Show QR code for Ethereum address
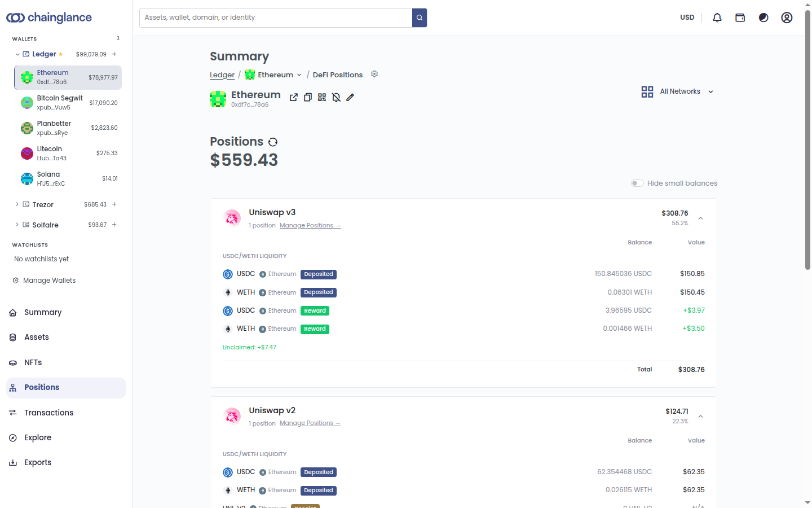The width and height of the screenshot is (812, 508). coord(322,97)
